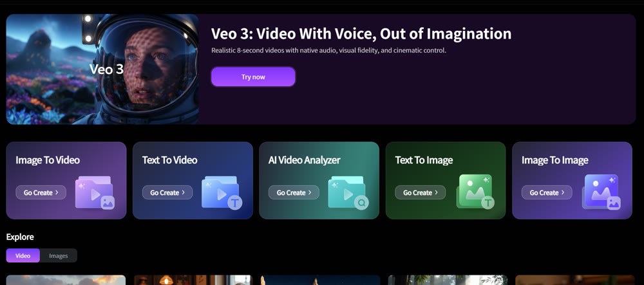
Task: Click the AI Video Analyzer magnifier folder icon
Action: pos(348,192)
